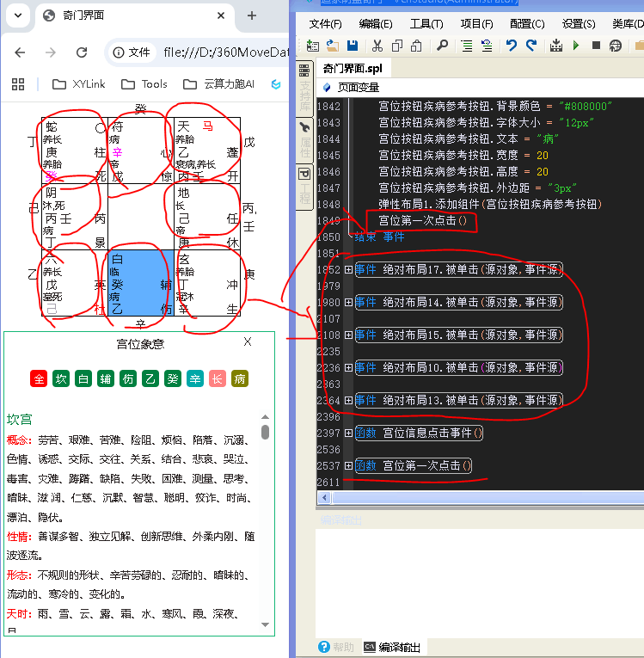Viewport: 644px width, 658px height.
Task: Open the 编辑(E) menu
Action: pos(376,24)
